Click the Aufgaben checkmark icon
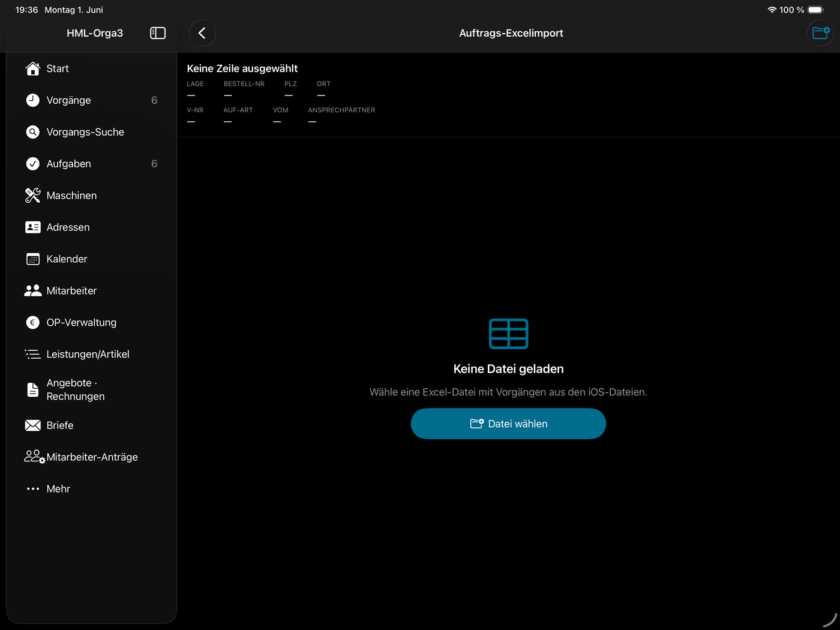Screen dimensions: 840x630 point(33,164)
